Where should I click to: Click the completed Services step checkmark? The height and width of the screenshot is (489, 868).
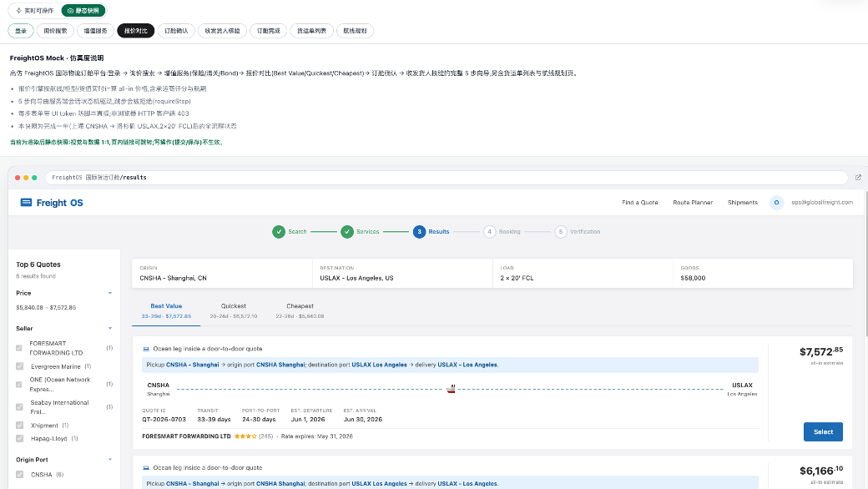pos(347,232)
